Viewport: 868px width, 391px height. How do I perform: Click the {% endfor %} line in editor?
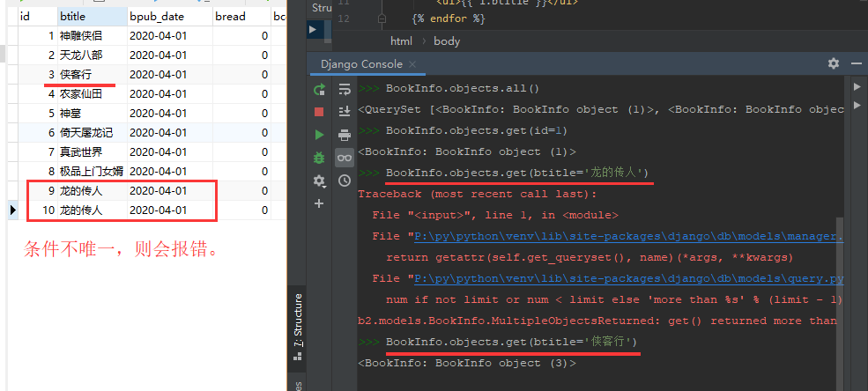coord(449,18)
